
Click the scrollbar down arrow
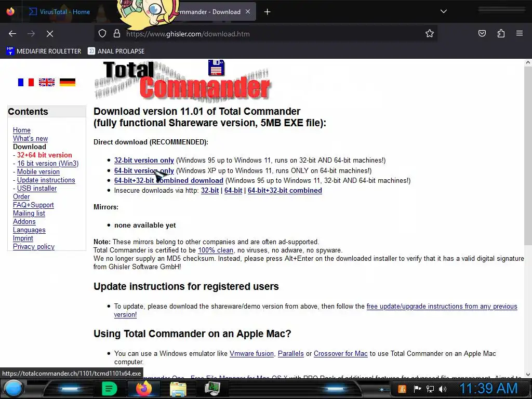click(x=528, y=375)
